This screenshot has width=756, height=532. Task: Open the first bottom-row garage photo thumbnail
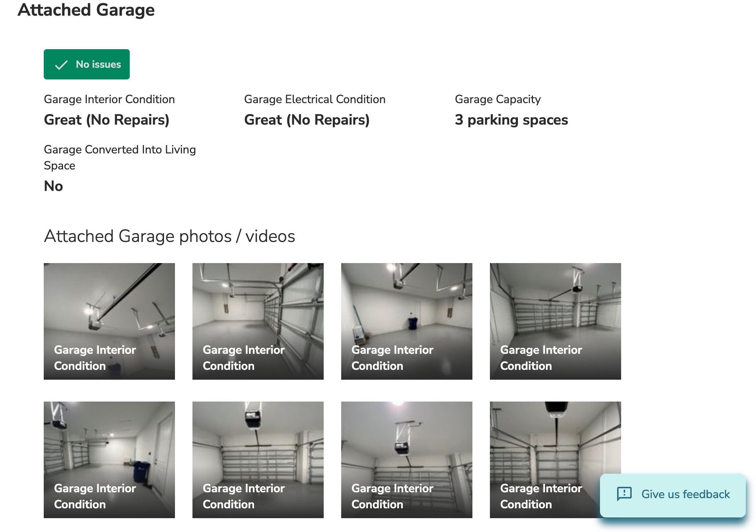(109, 459)
